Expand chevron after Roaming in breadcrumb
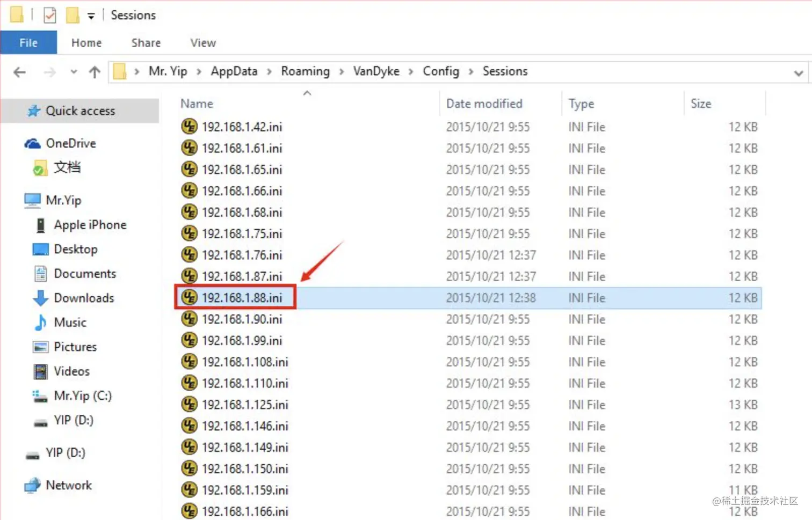This screenshot has width=812, height=520. [342, 72]
